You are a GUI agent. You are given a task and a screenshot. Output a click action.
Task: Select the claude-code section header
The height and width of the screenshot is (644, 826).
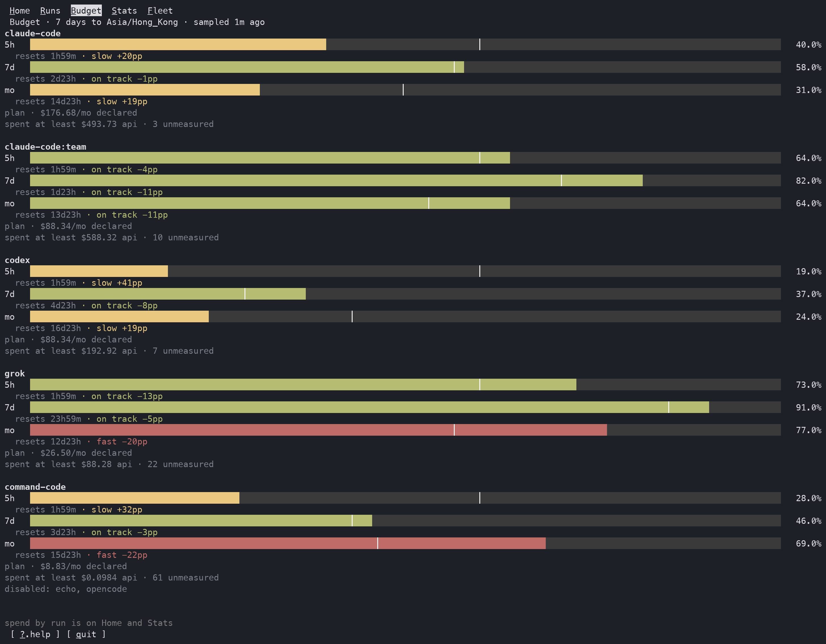tap(33, 33)
